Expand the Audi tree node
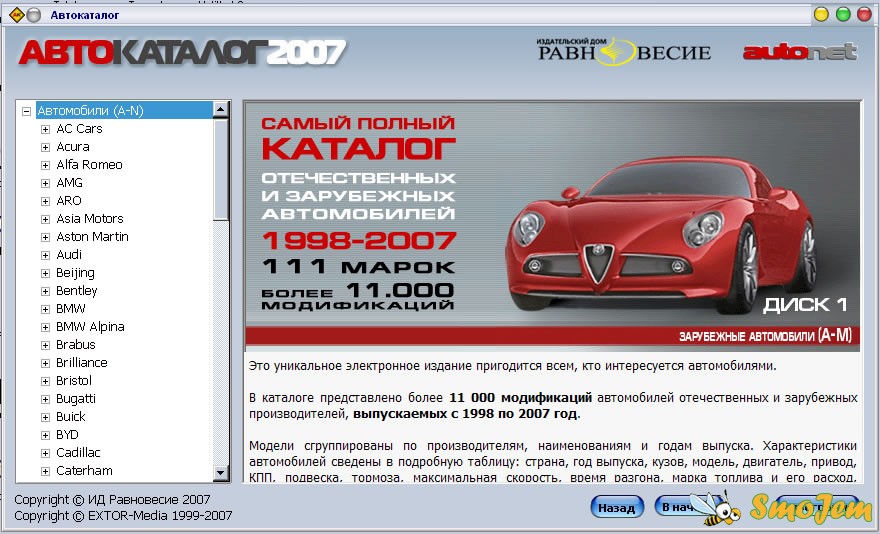Screen dimensions: 880x534 45,255
